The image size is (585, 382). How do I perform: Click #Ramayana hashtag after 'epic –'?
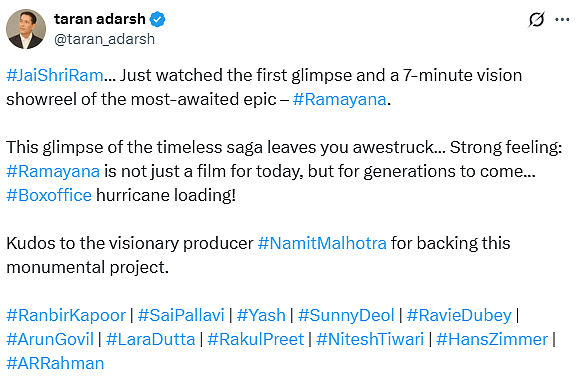[x=340, y=99]
